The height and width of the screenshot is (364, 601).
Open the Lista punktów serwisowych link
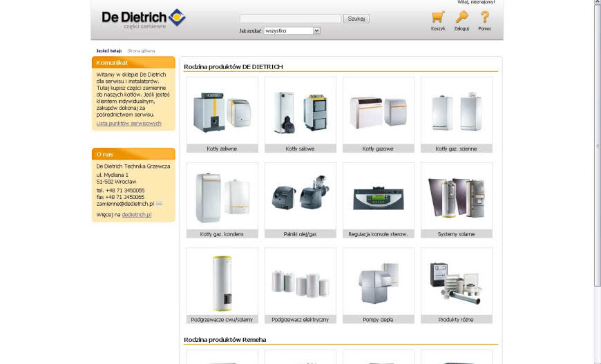click(128, 124)
